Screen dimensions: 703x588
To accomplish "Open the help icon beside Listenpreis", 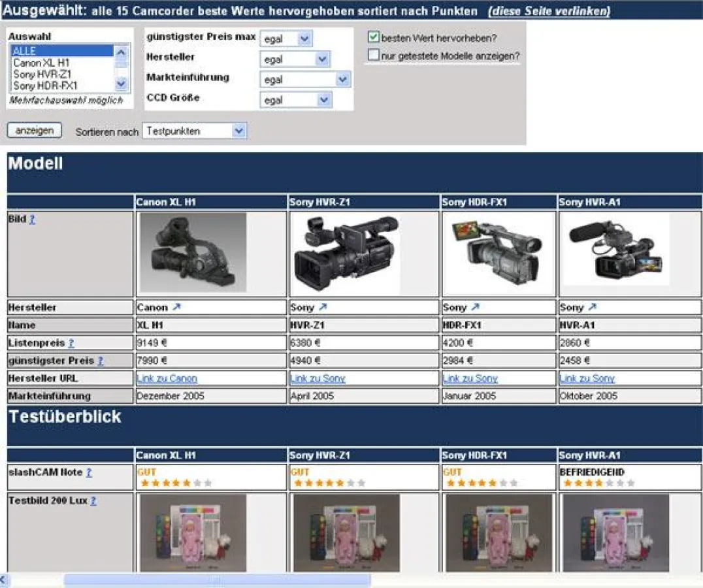I will tap(71, 343).
